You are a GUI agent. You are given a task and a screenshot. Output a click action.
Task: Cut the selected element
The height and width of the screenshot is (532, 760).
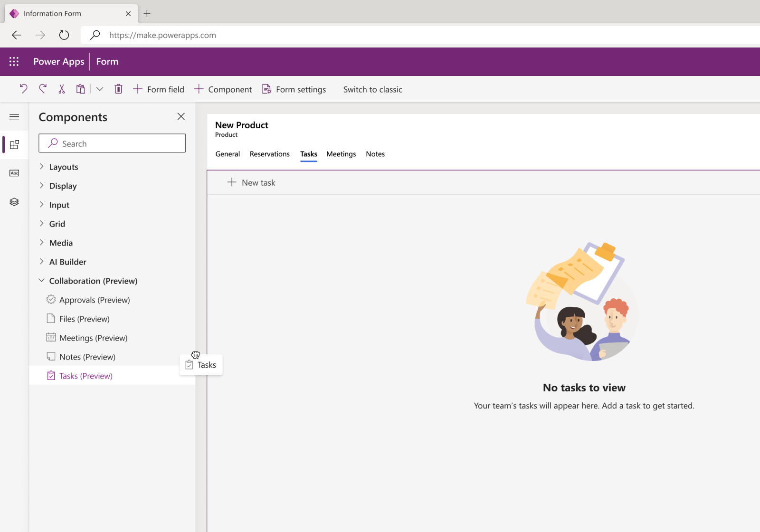point(61,89)
